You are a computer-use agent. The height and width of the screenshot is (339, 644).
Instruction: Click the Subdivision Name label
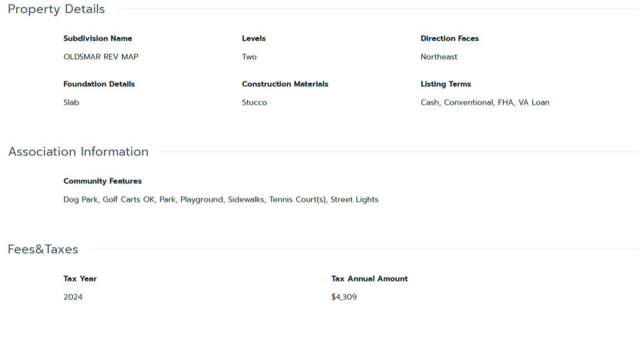point(97,38)
